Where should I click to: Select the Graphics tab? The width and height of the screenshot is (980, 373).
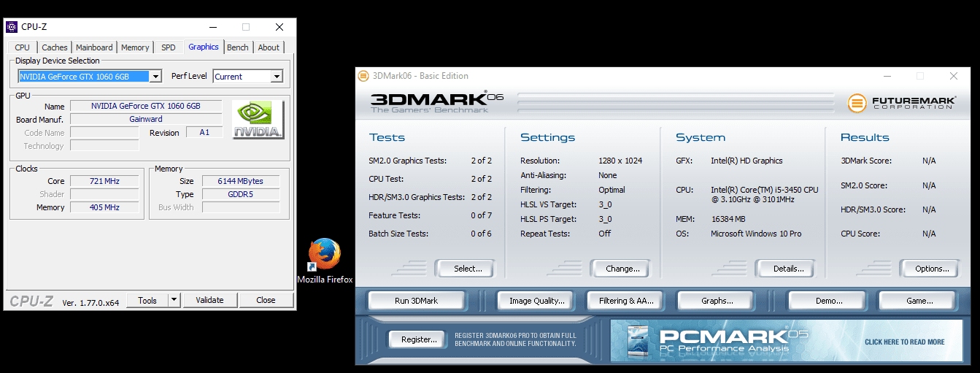(204, 47)
